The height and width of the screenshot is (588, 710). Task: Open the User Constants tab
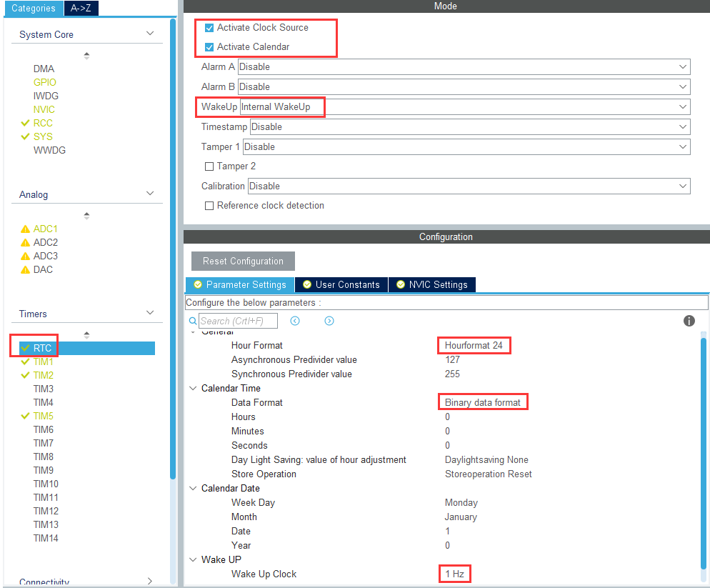tap(341, 284)
